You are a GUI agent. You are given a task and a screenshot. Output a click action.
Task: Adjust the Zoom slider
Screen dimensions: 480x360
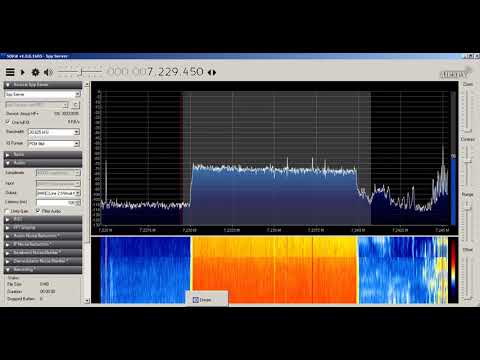[x=468, y=110]
